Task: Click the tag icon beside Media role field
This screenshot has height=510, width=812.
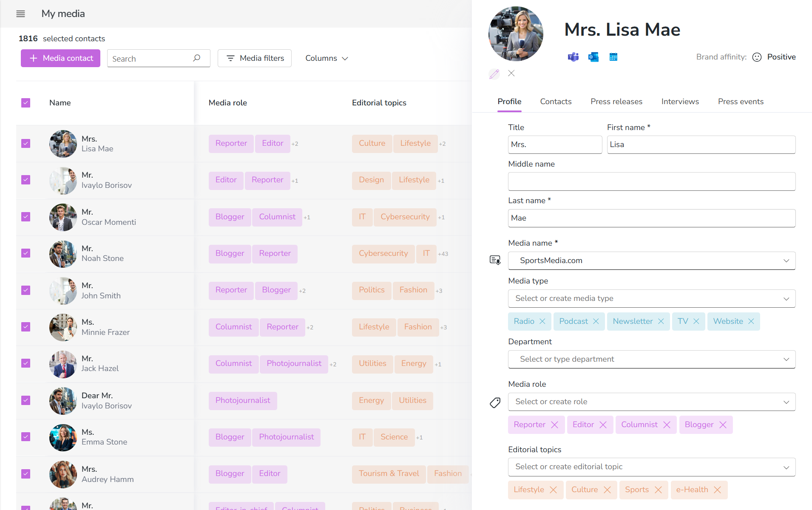Action: [495, 402]
